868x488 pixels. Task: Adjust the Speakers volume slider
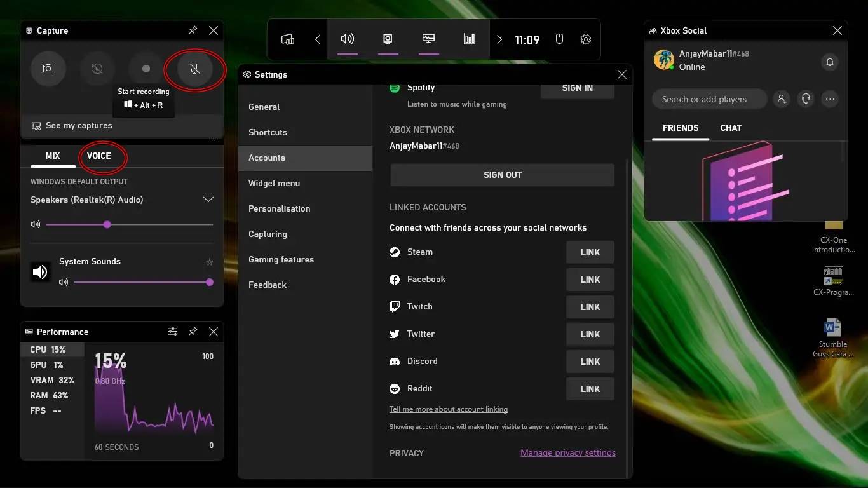point(129,224)
